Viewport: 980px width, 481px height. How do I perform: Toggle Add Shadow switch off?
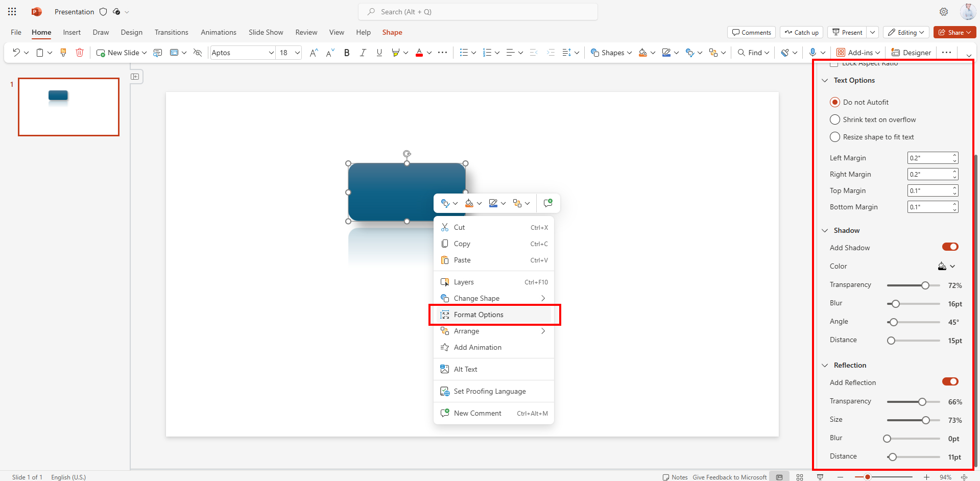coord(950,247)
